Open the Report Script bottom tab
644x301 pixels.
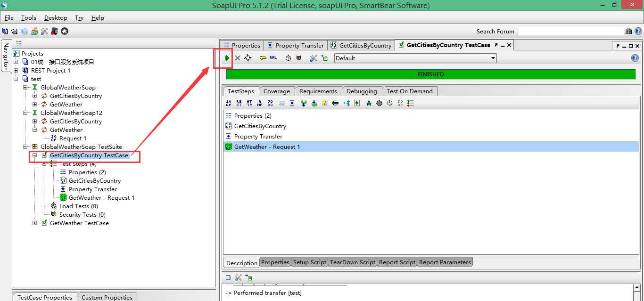397,262
